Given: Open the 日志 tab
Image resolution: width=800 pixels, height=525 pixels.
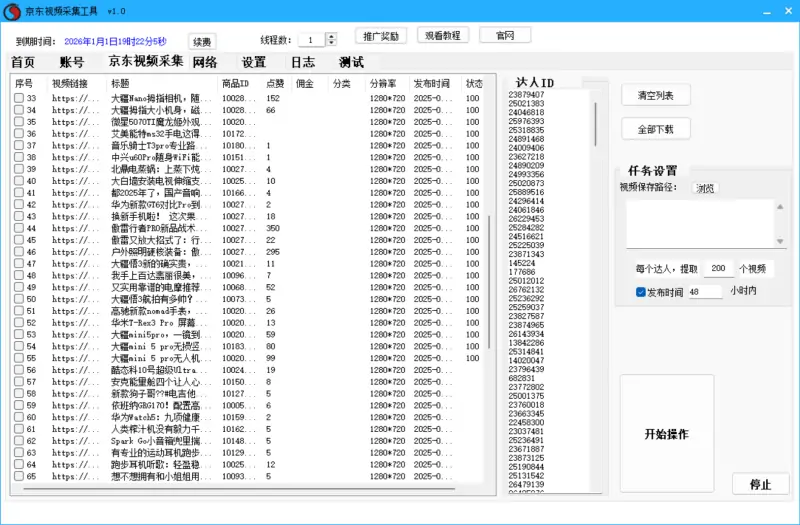Looking at the screenshot, I should [x=302, y=62].
